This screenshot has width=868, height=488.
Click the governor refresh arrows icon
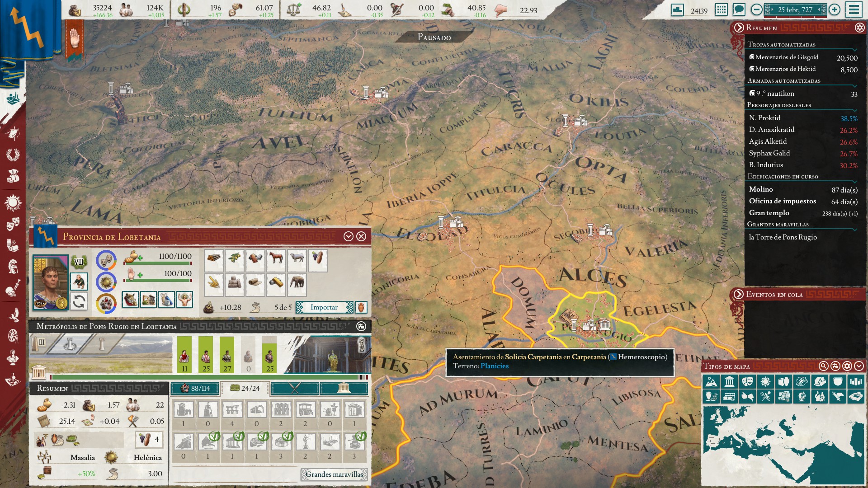79,301
